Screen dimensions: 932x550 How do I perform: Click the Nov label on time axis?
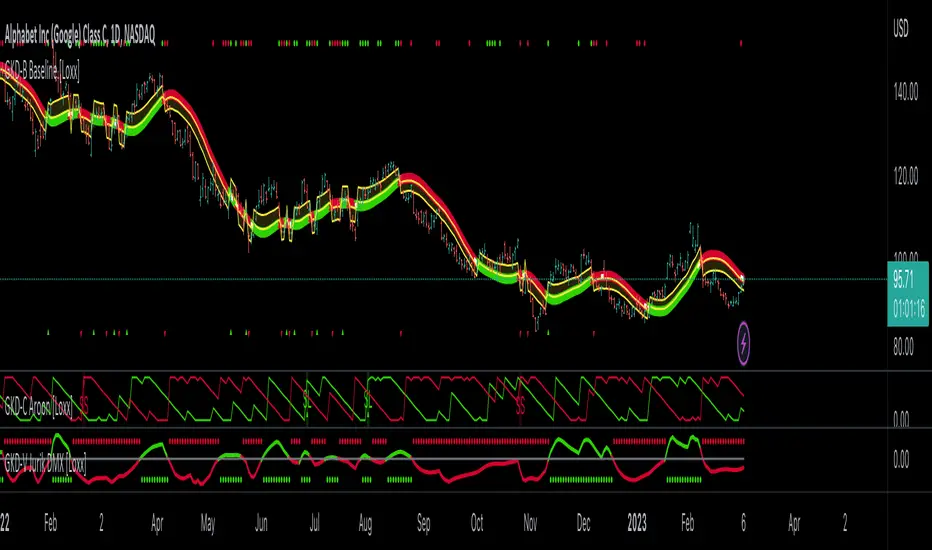530,522
